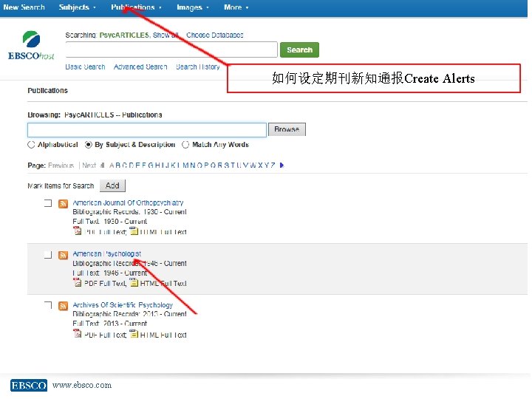This screenshot has width=532, height=399.
Task: Click the Browse button
Action: (x=287, y=129)
